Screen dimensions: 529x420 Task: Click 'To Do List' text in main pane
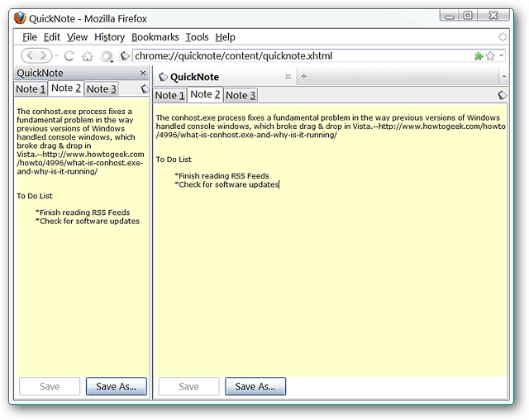[x=174, y=160]
